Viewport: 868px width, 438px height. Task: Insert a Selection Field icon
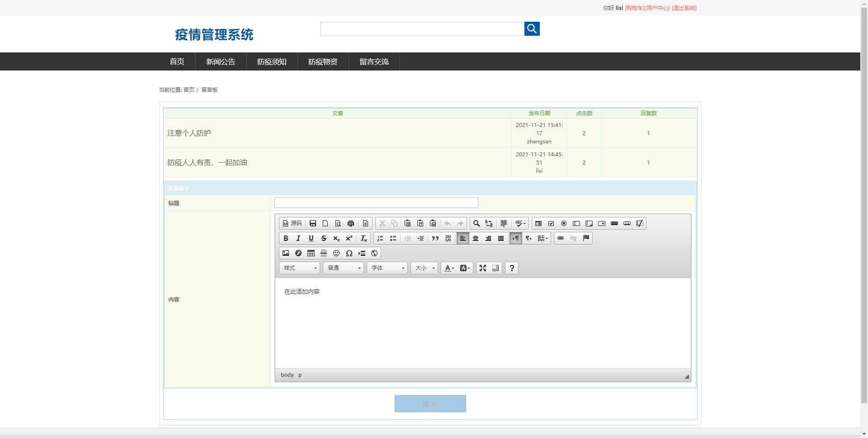[602, 223]
